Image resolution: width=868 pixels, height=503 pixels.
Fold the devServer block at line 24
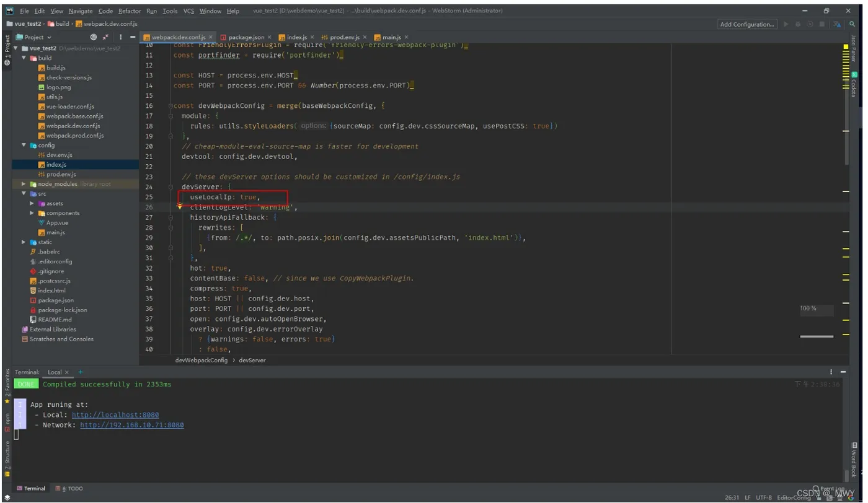[x=170, y=186]
